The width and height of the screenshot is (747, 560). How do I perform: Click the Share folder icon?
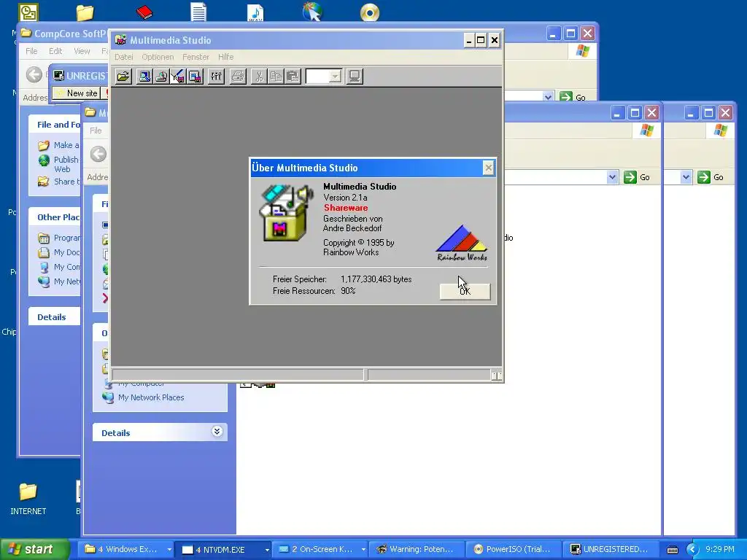(x=44, y=182)
